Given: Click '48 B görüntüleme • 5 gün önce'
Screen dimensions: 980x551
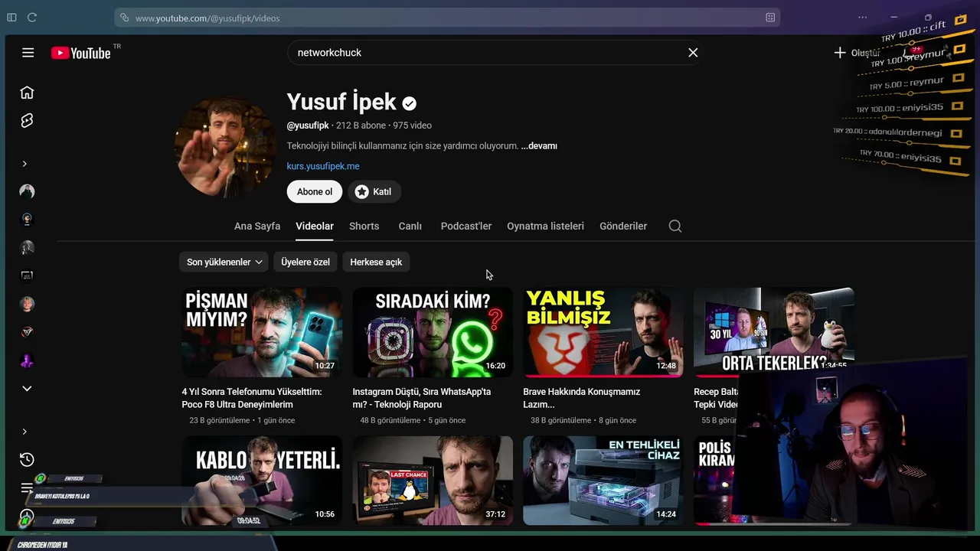Looking at the screenshot, I should (413, 420).
